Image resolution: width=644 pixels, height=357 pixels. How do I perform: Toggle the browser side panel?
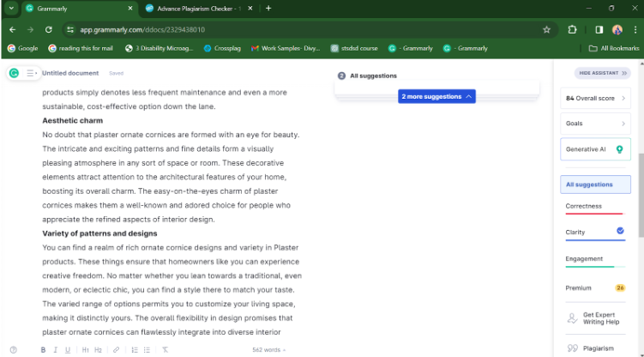click(599, 29)
